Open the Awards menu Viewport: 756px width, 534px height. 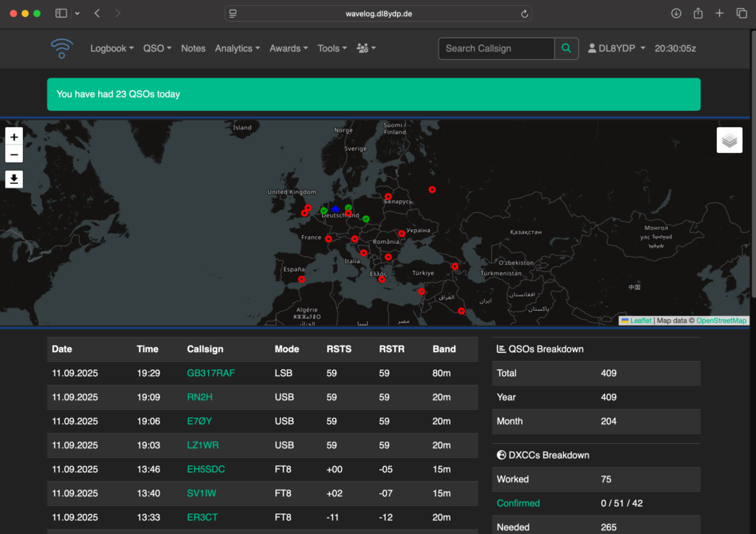[289, 49]
